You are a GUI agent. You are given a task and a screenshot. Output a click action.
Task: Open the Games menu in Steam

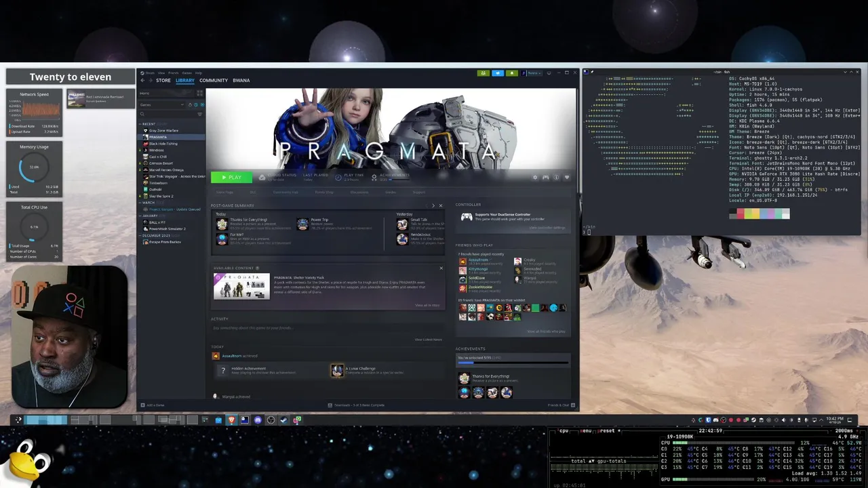tap(187, 73)
